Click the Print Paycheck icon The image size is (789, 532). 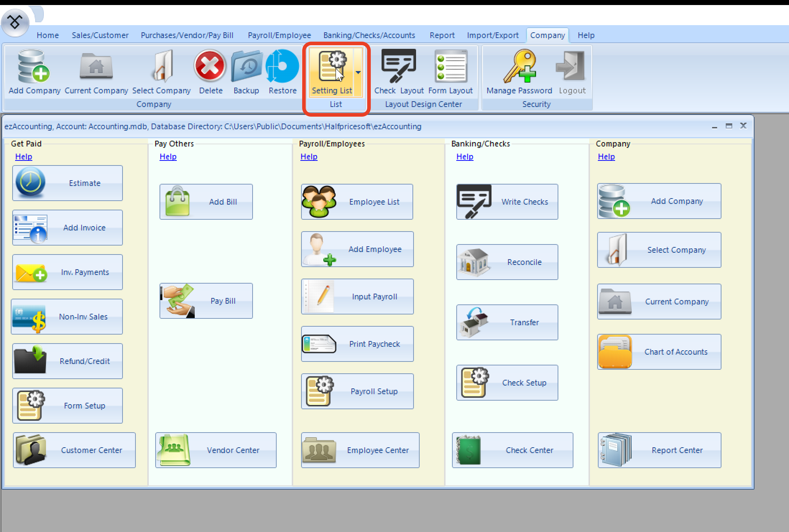click(357, 344)
